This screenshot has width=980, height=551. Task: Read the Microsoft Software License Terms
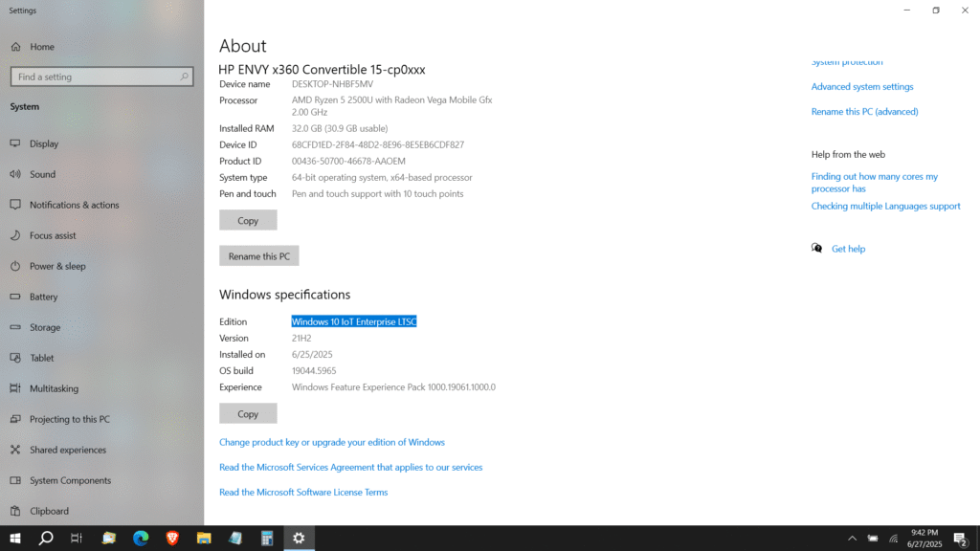[303, 493]
